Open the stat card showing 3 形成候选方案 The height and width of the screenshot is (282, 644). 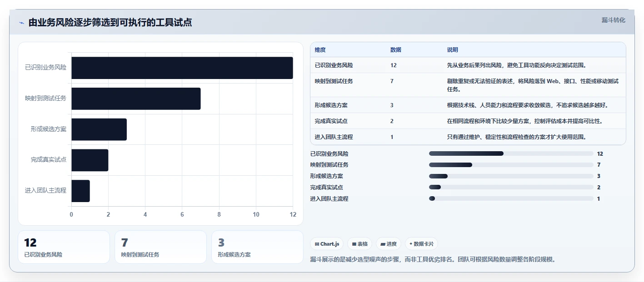[257, 247]
